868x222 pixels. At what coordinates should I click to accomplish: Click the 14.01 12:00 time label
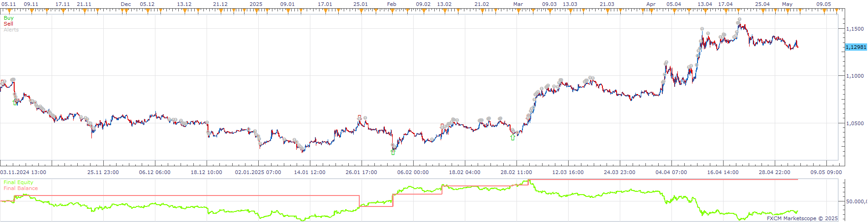[310, 172]
